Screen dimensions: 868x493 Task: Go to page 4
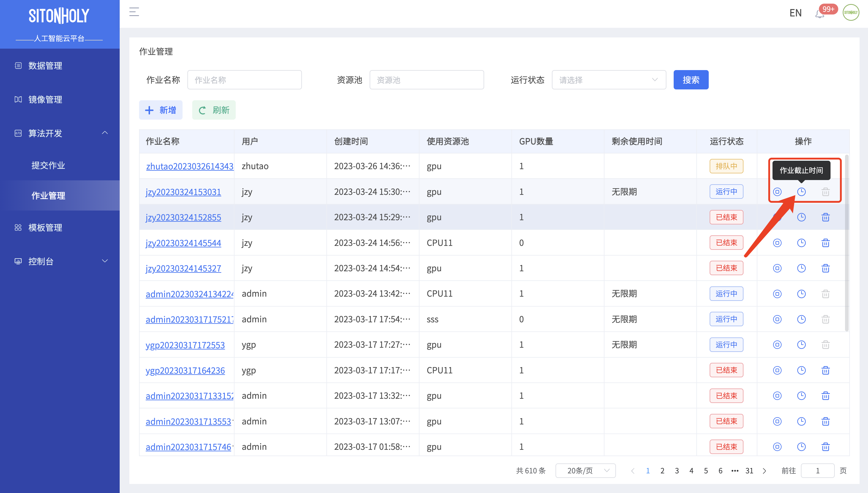pos(691,471)
